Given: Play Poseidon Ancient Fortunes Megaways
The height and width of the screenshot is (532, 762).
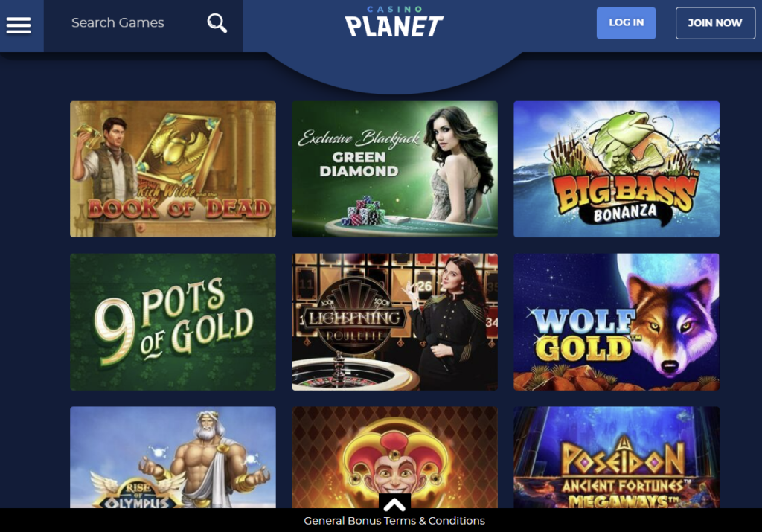Looking at the screenshot, I should click(616, 457).
